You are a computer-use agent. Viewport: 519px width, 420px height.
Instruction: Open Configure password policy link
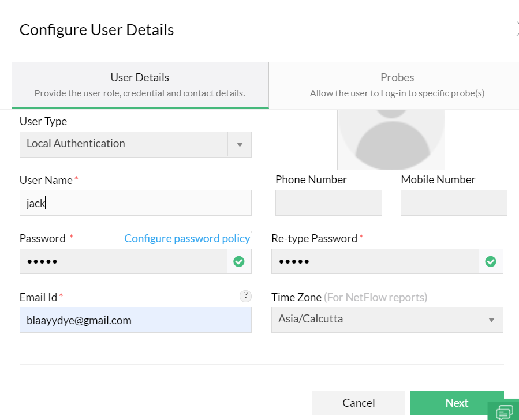[187, 238]
